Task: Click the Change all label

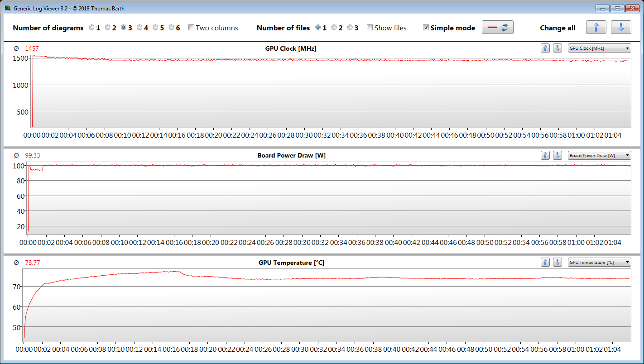Action: tap(557, 28)
